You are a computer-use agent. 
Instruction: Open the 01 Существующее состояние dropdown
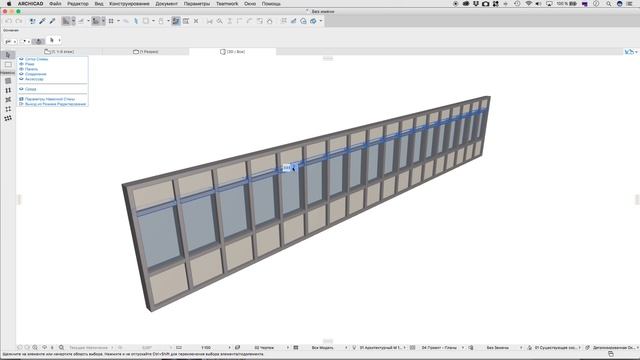[x=557, y=348]
